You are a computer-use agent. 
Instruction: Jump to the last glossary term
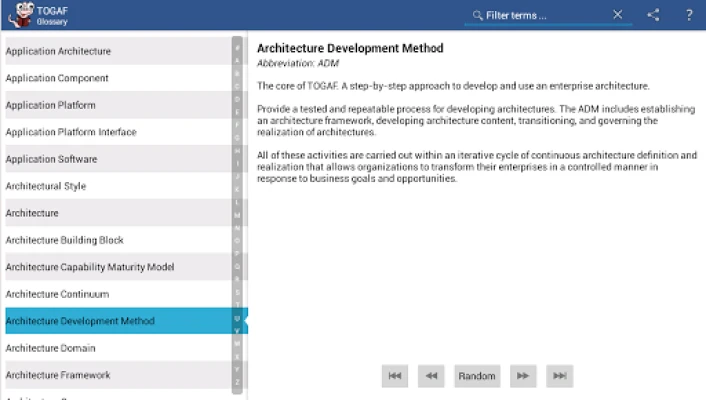click(x=559, y=376)
